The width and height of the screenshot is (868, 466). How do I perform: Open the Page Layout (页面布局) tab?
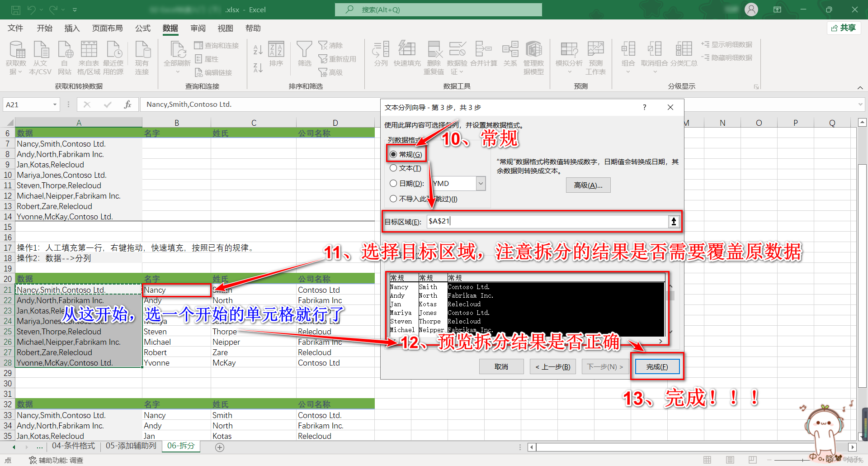[x=107, y=28]
